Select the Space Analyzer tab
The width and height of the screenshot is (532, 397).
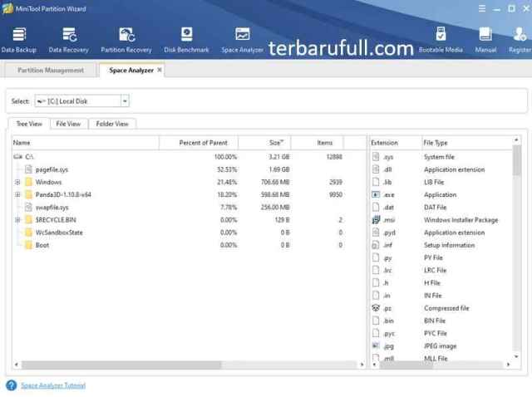(131, 70)
